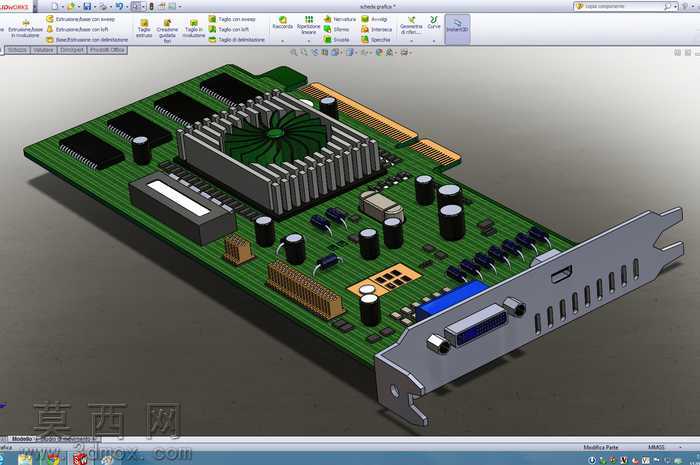Select the Specchia mirror tool

tap(376, 40)
